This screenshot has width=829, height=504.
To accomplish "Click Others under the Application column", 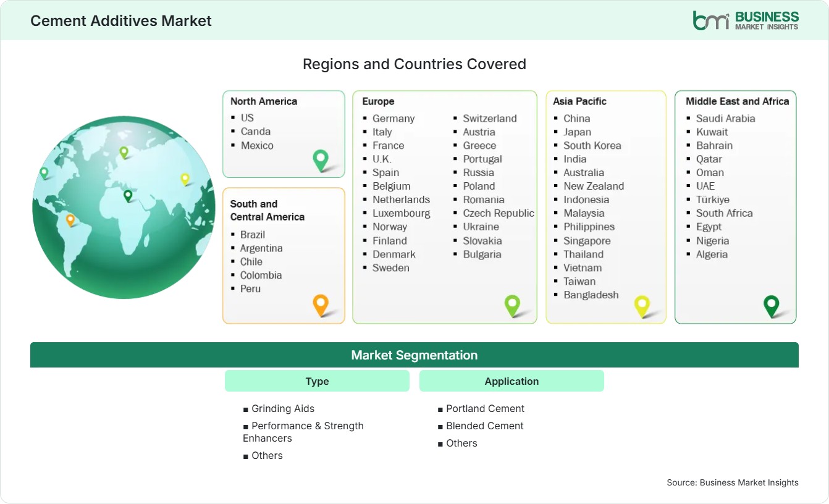I will click(462, 443).
